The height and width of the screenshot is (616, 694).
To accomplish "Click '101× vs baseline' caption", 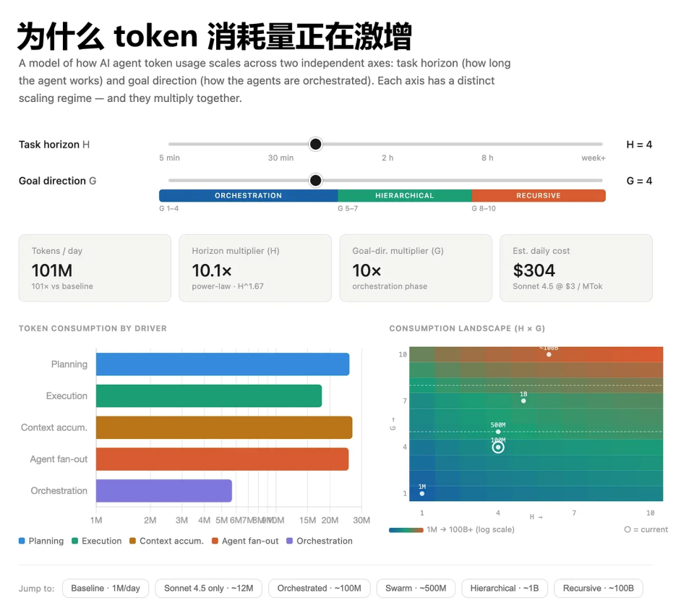I will pos(62,286).
